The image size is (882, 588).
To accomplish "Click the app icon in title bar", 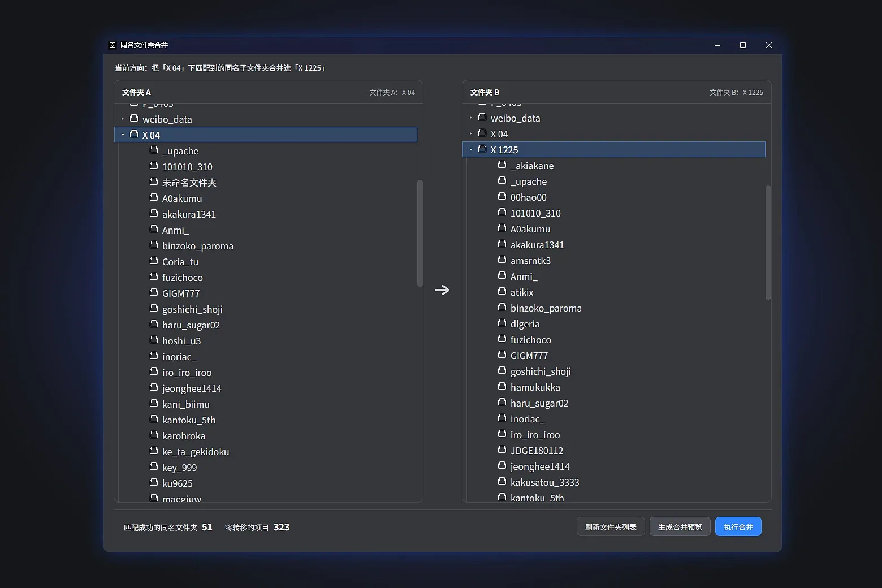I will click(113, 45).
